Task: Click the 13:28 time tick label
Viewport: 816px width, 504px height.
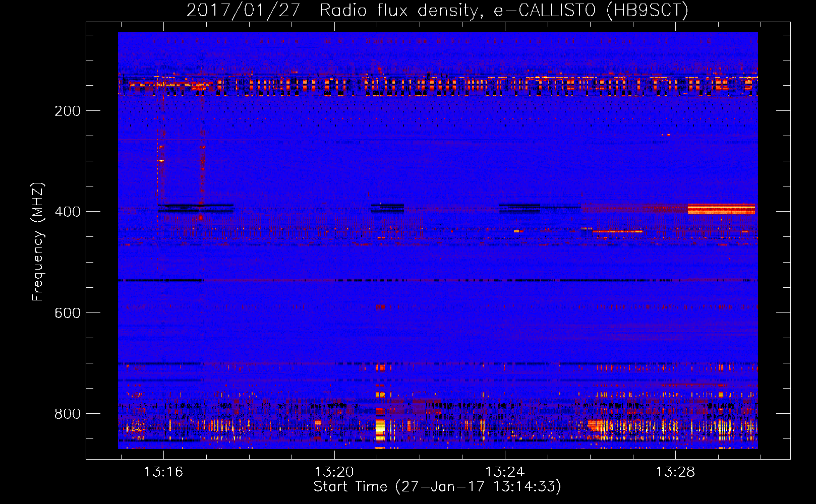Action: (675, 472)
